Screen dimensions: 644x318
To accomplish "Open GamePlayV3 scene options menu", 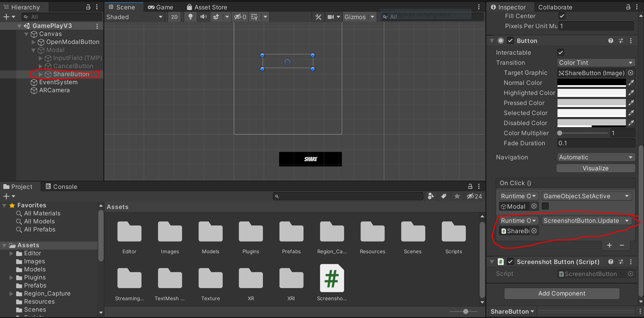I will (x=97, y=26).
